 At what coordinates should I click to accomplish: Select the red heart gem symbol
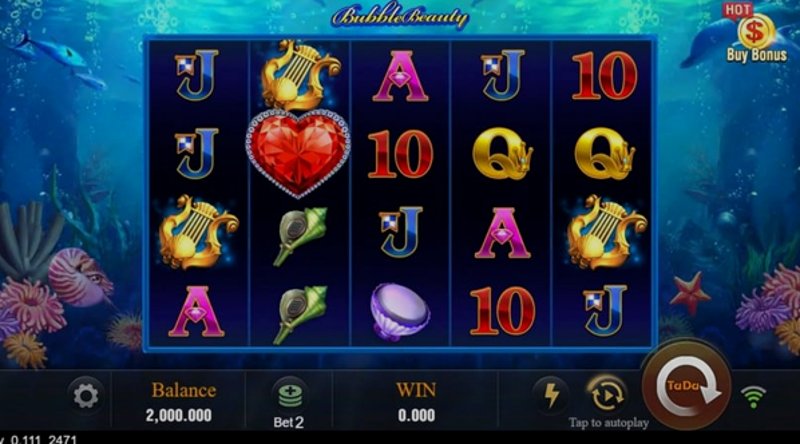[x=298, y=153]
